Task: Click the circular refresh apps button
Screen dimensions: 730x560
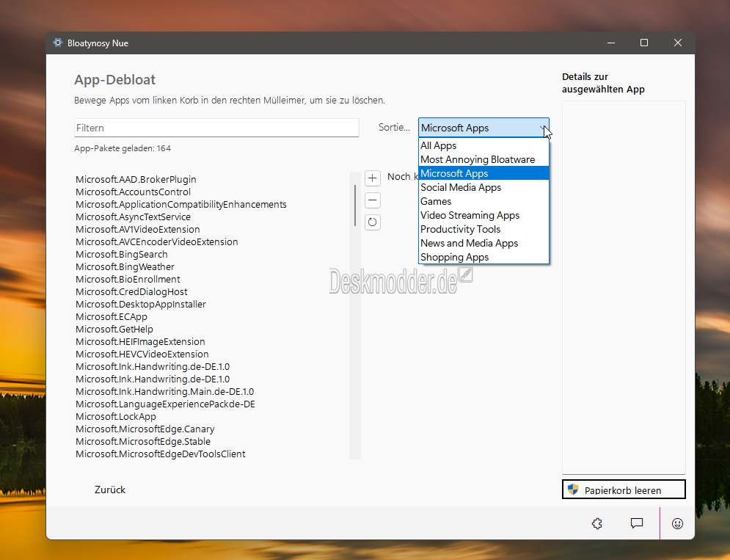Action: point(373,222)
